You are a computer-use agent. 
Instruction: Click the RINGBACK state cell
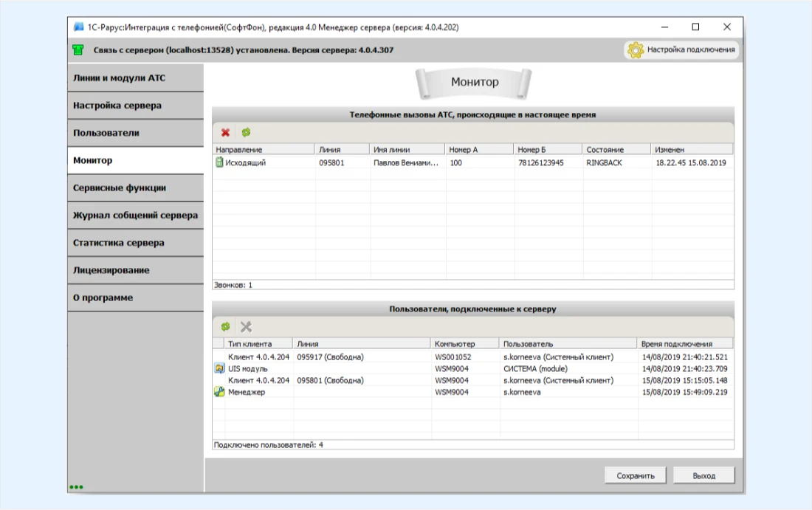(x=604, y=162)
